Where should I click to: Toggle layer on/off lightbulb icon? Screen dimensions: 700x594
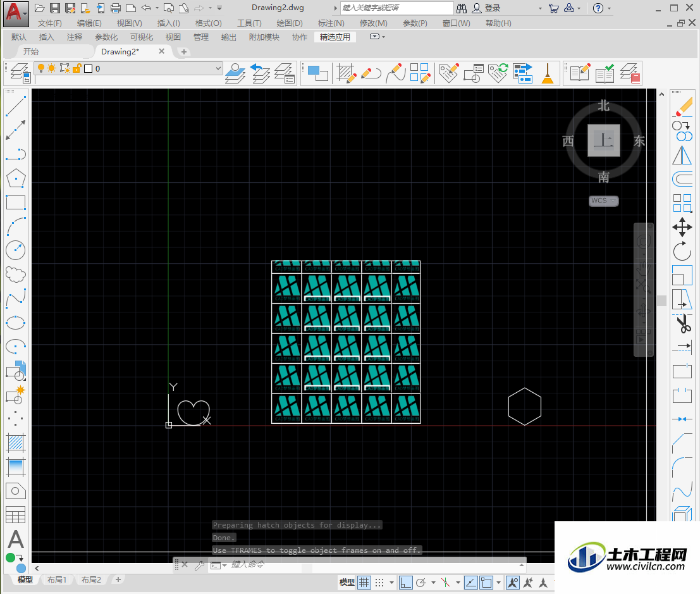(x=41, y=68)
